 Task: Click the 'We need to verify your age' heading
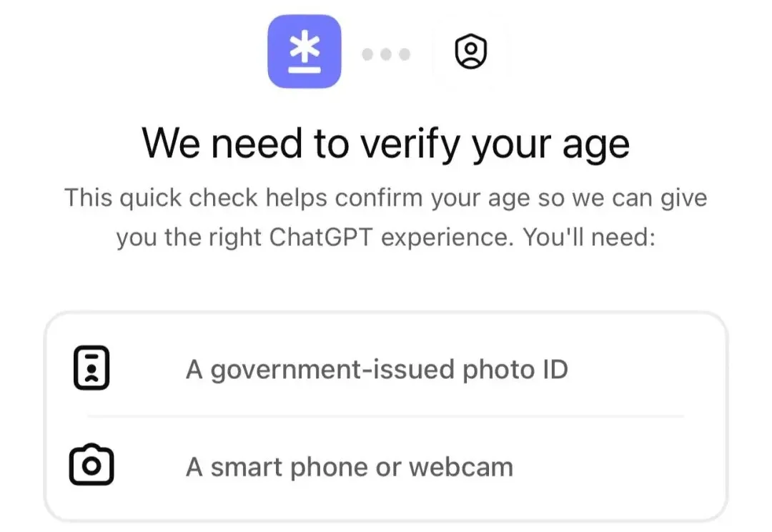click(386, 142)
